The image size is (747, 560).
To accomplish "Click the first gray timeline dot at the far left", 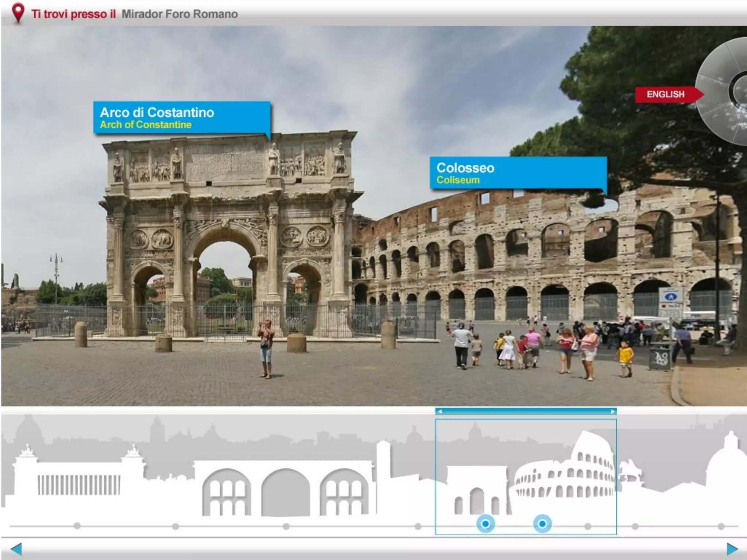I will (x=77, y=526).
